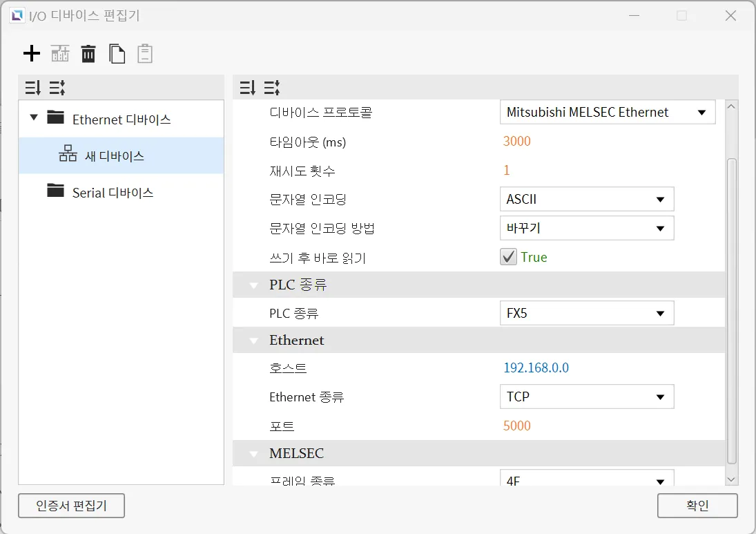Collapse the Ethernet 디바이스 tree folder
The height and width of the screenshot is (534, 756).
pyautogui.click(x=34, y=118)
